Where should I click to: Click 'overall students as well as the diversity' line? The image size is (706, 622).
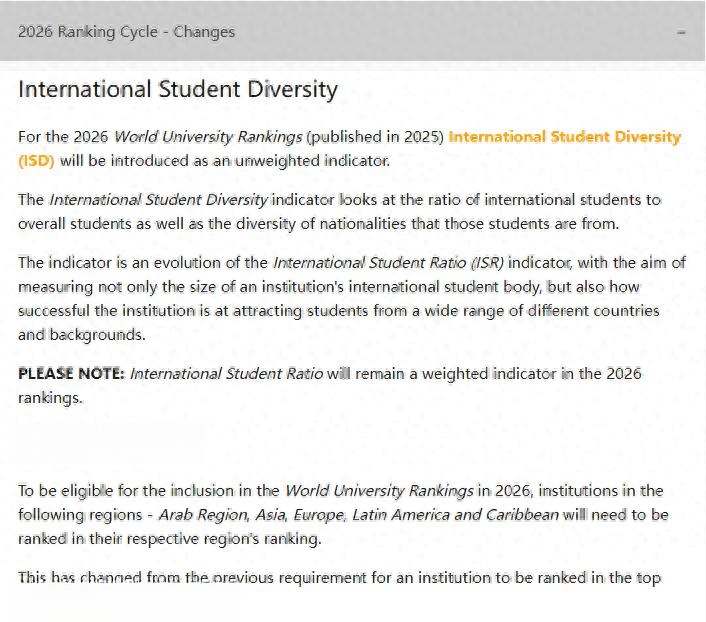coord(318,223)
